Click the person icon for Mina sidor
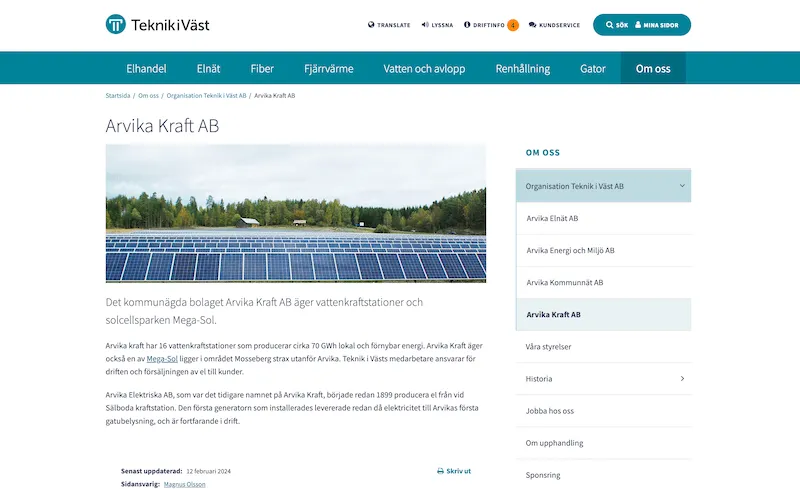 pos(638,25)
